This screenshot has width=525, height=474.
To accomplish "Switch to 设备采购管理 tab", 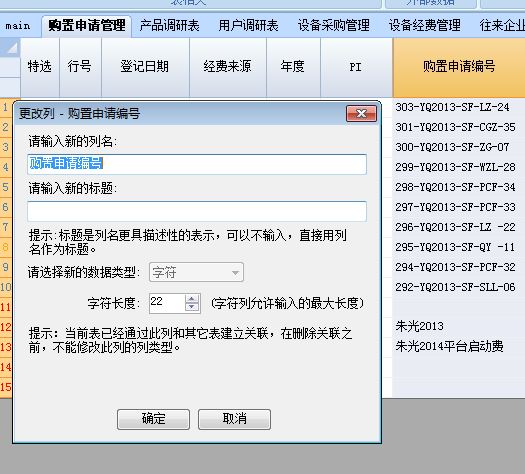I will (333, 26).
